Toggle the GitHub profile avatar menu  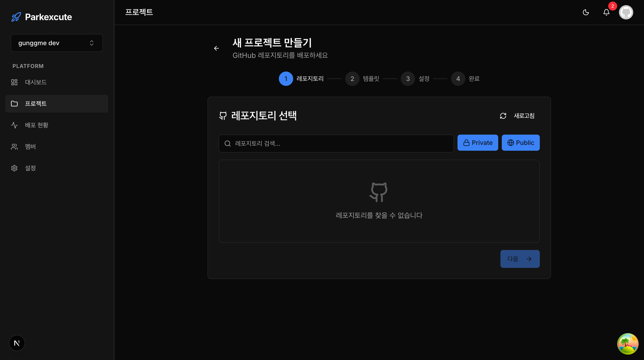[x=626, y=12]
